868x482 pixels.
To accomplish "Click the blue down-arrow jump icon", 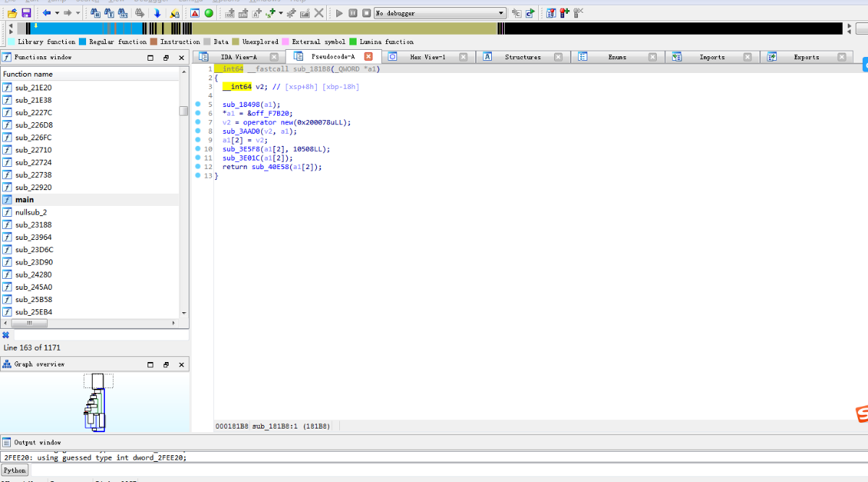I will click(157, 13).
